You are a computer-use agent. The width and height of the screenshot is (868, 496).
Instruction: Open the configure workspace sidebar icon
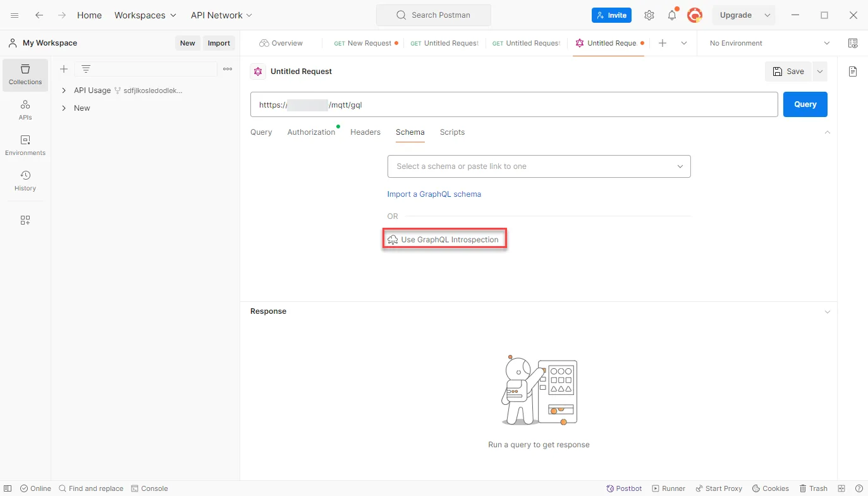tap(25, 220)
